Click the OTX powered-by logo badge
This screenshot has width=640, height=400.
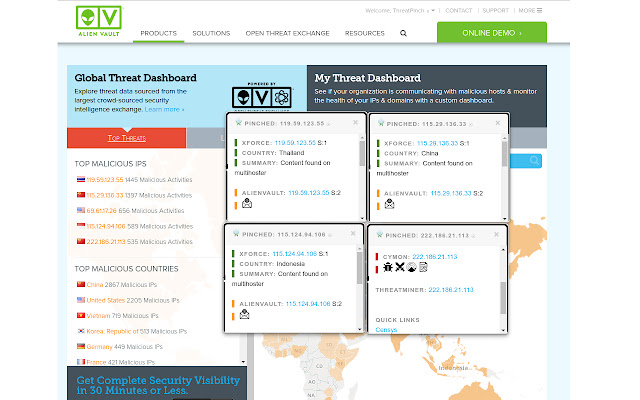tap(262, 96)
